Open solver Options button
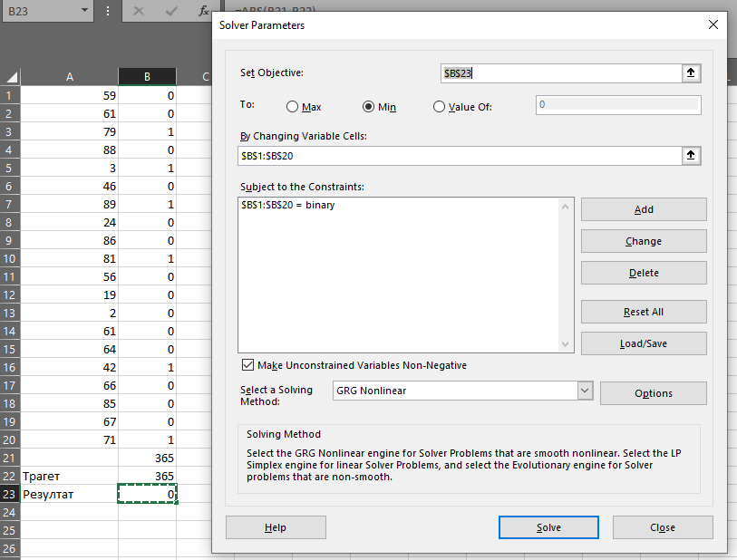Image resolution: width=737 pixels, height=560 pixels. coord(653,393)
